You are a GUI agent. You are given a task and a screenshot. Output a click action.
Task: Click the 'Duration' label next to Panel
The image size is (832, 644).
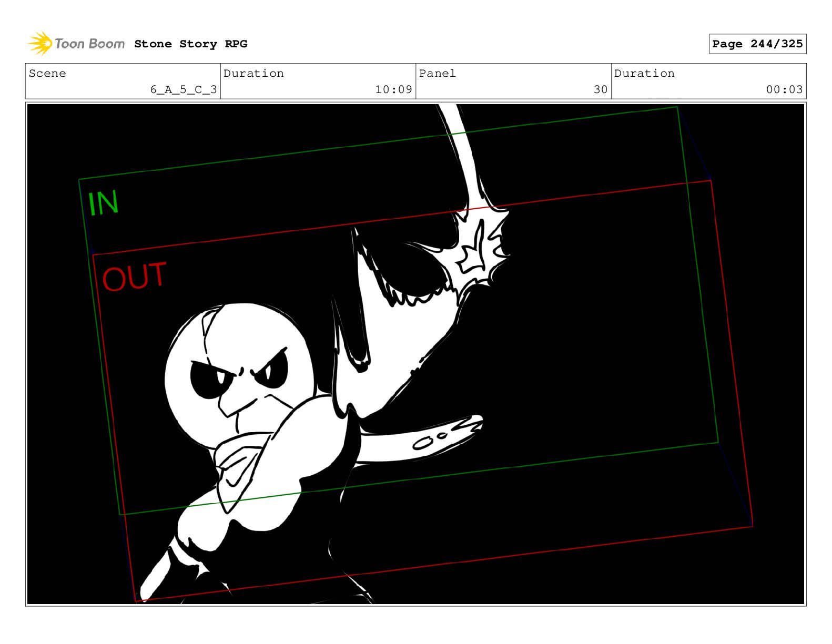point(644,74)
